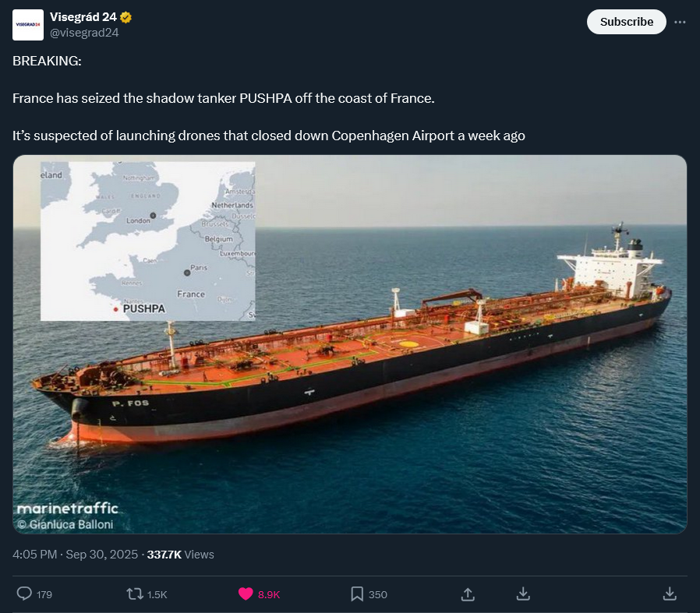Open the Visegrád 24 profile avatar

[x=28, y=25]
